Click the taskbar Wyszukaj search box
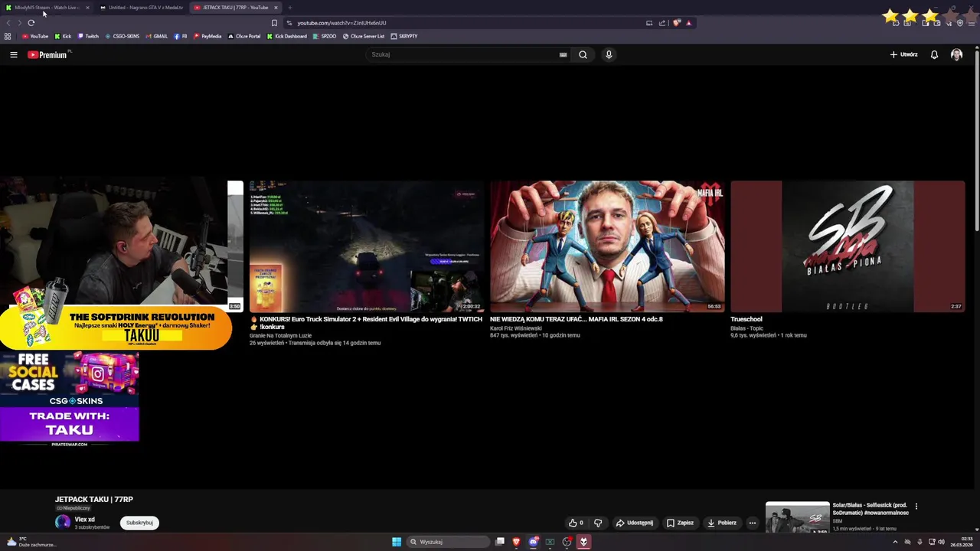 448,542
